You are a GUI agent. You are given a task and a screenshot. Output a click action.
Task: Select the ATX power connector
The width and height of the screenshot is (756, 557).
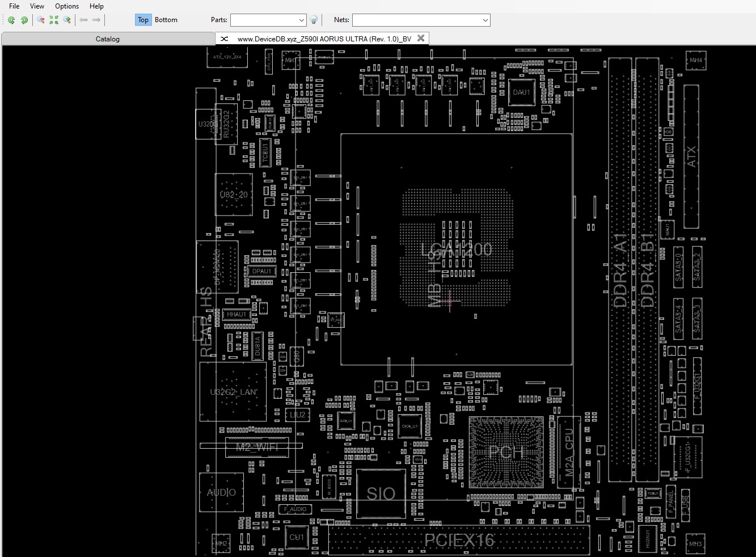pyautogui.click(x=691, y=157)
